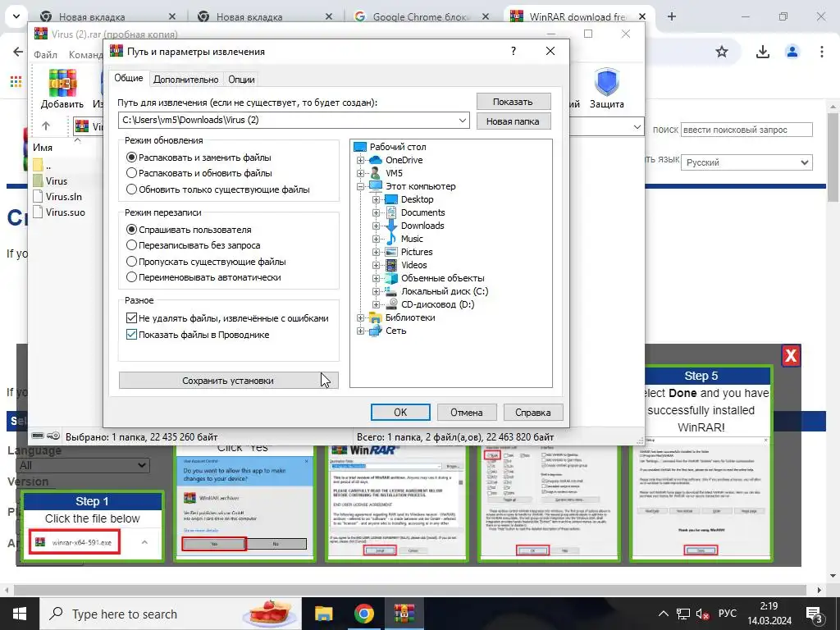Collapse the Этот компьютер tree node
Image resolution: width=840 pixels, height=630 pixels.
(361, 186)
